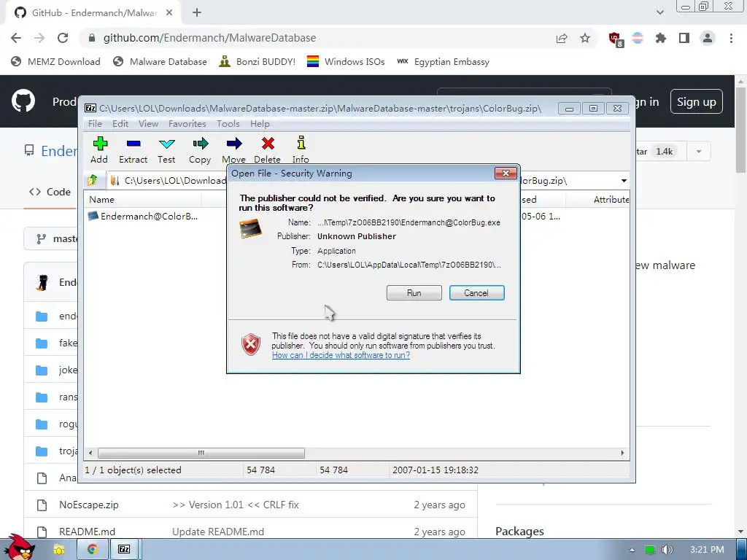Click the GitHub octocat logo
The width and height of the screenshot is (747, 560).
[x=23, y=101]
